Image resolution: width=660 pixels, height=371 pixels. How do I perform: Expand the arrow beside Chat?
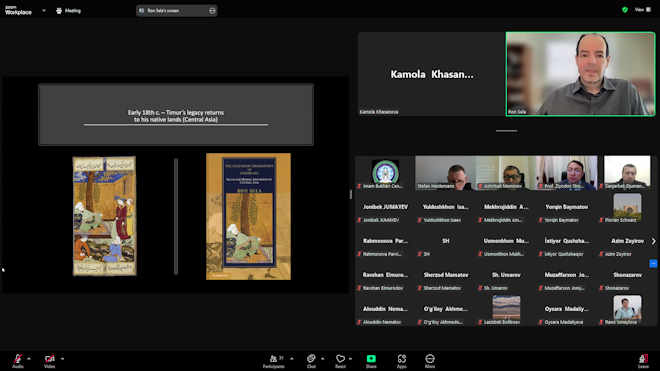[x=322, y=359]
